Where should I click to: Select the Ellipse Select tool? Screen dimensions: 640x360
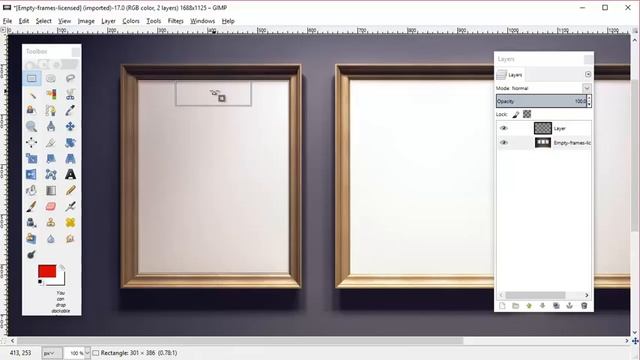click(x=51, y=78)
